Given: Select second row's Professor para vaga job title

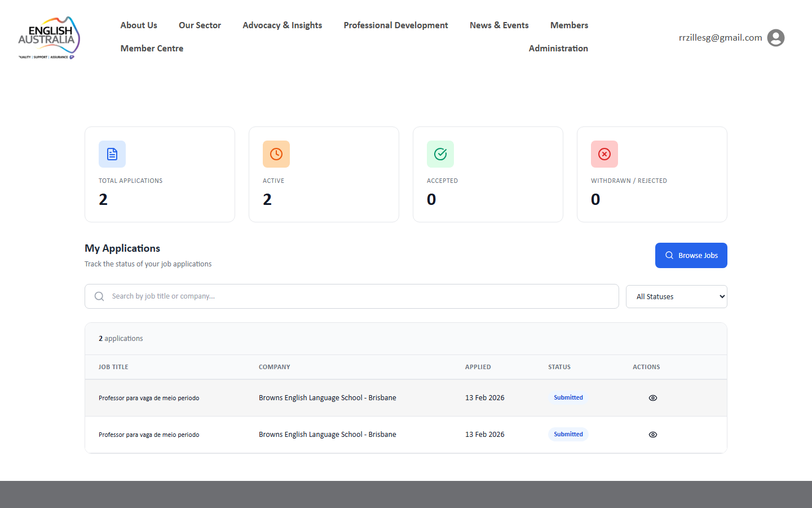Looking at the screenshot, I should 149,435.
